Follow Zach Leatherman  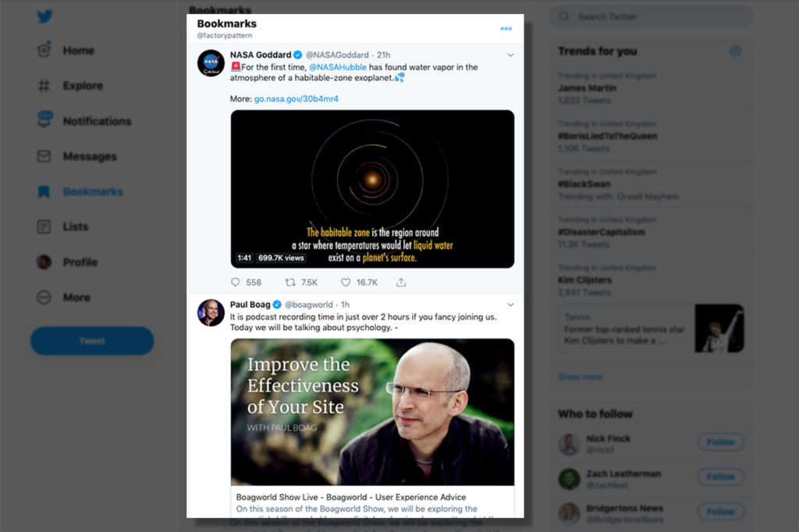pos(720,477)
